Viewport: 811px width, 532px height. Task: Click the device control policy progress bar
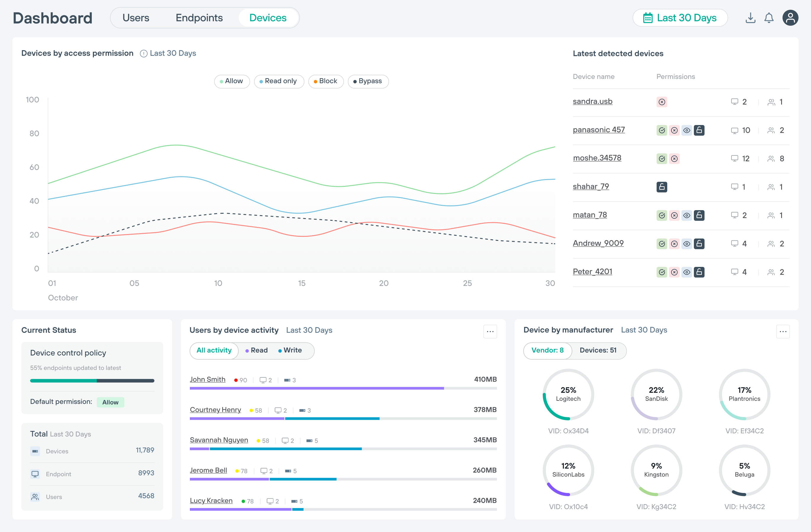coord(92,381)
